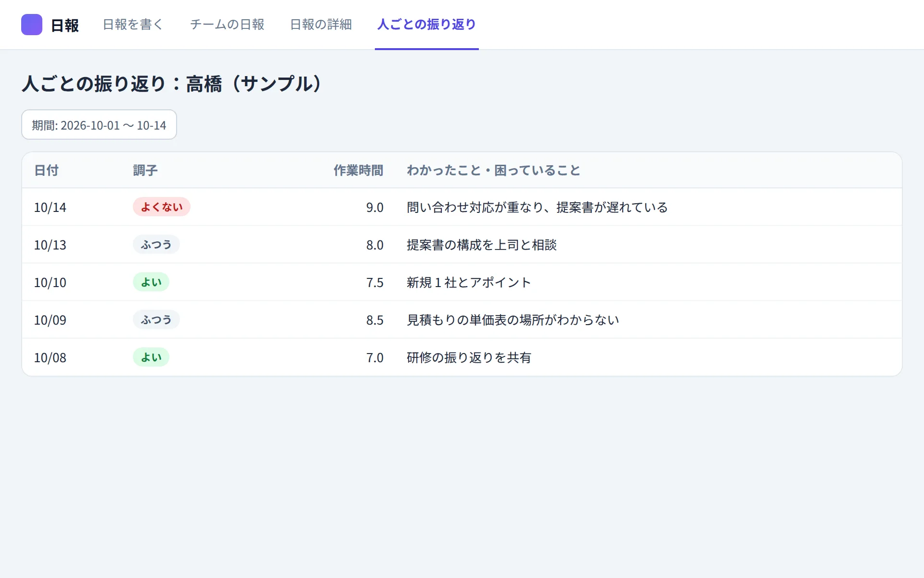Click the よくない badge in 10/14 row
The height and width of the screenshot is (578, 924).
[x=162, y=207]
